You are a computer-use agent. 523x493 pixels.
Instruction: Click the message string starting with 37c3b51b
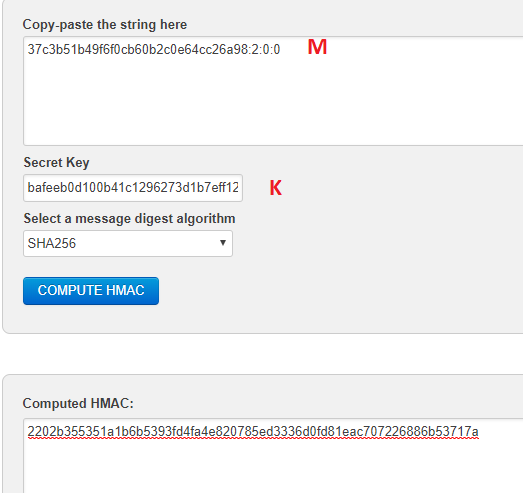(154, 49)
